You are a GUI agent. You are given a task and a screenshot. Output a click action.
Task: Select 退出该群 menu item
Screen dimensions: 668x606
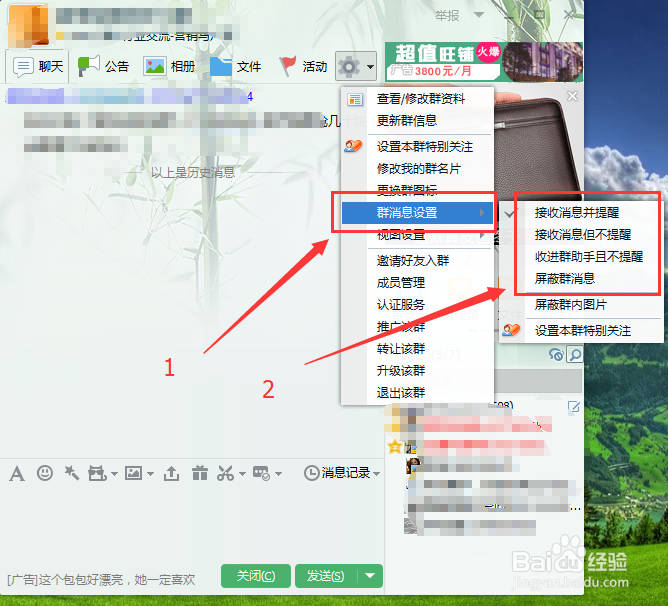click(418, 392)
